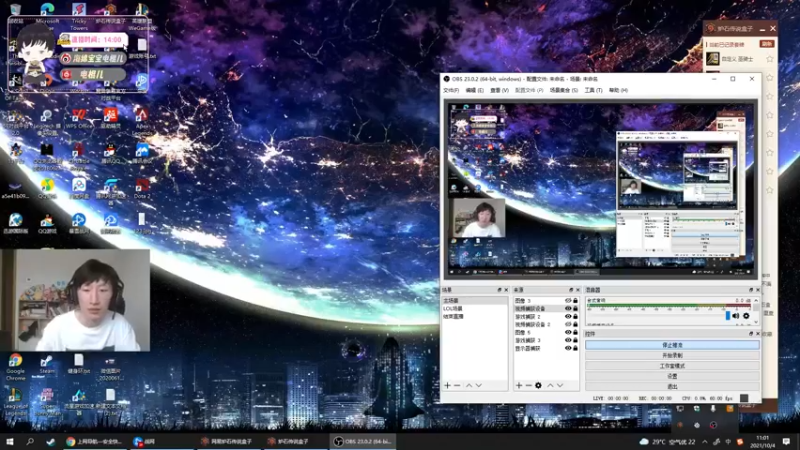Mute the mixer audio speaker icon

click(x=736, y=316)
